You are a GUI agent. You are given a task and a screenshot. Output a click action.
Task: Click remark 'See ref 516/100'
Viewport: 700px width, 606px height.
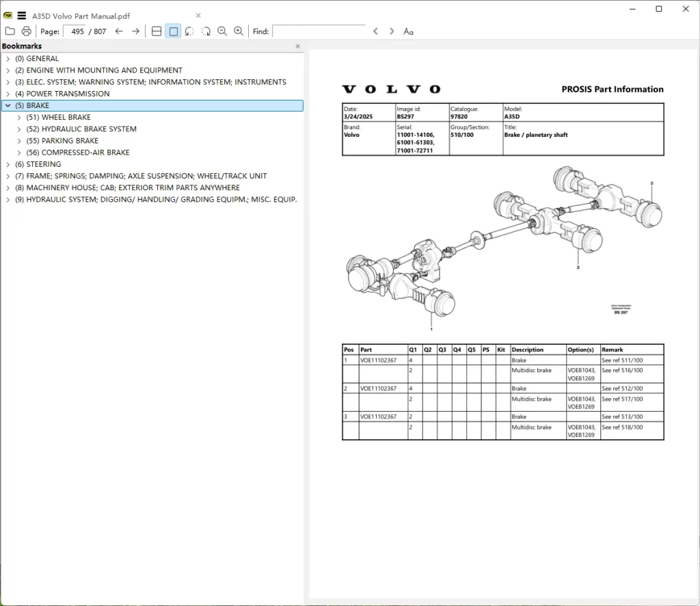[622, 371]
